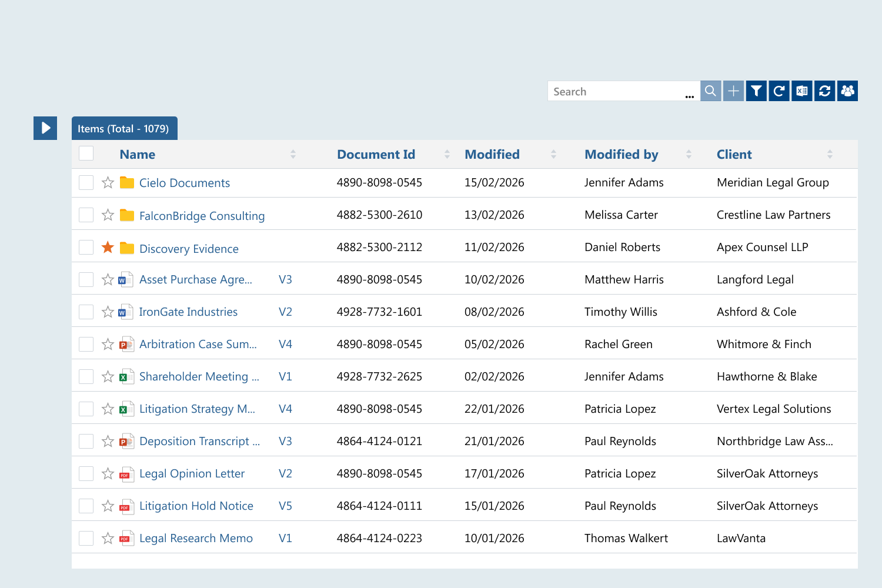Sort the Client column

point(830,153)
